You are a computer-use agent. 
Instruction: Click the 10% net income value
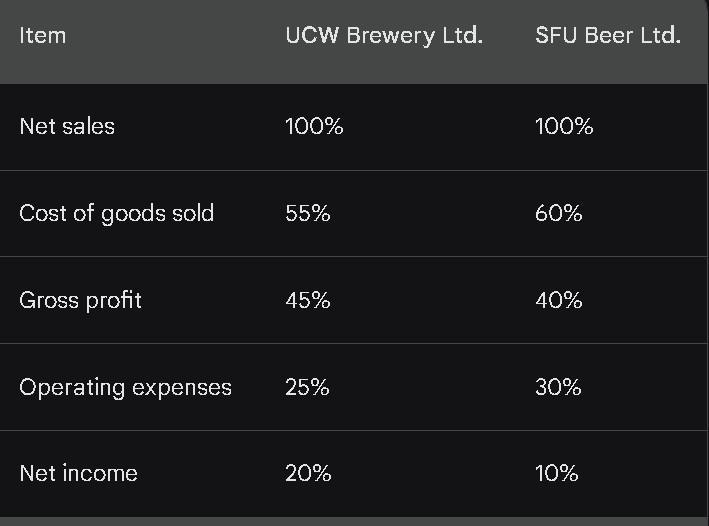[x=557, y=474]
